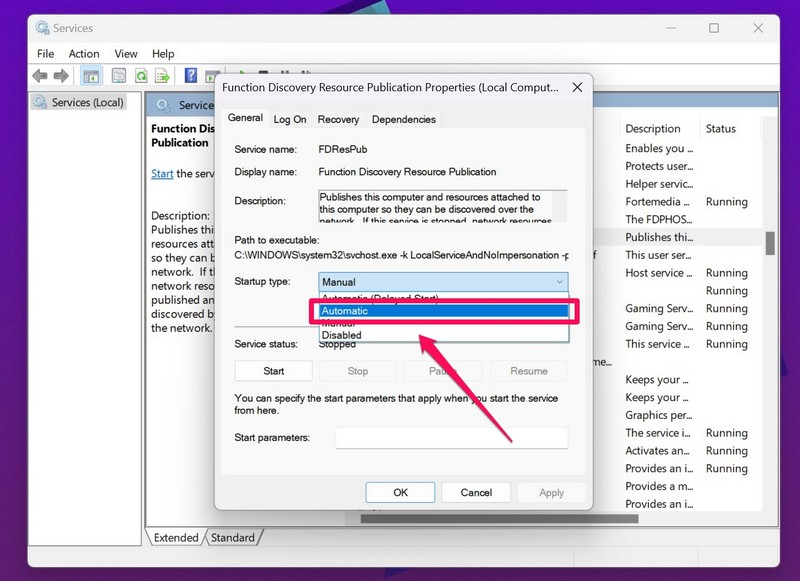
Task: Open the Action menu
Action: 84,54
